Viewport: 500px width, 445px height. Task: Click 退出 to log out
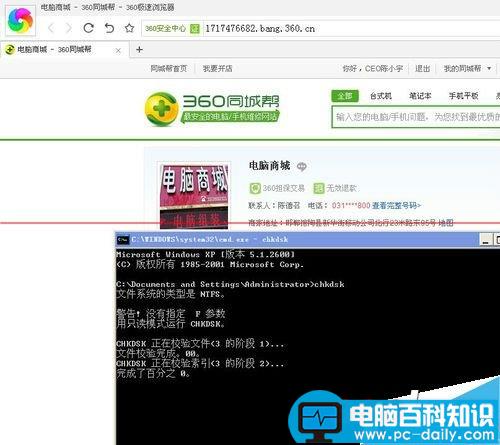click(422, 69)
